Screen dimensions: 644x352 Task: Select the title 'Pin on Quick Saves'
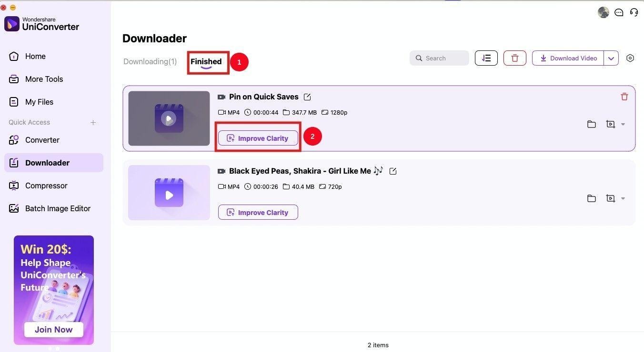264,97
